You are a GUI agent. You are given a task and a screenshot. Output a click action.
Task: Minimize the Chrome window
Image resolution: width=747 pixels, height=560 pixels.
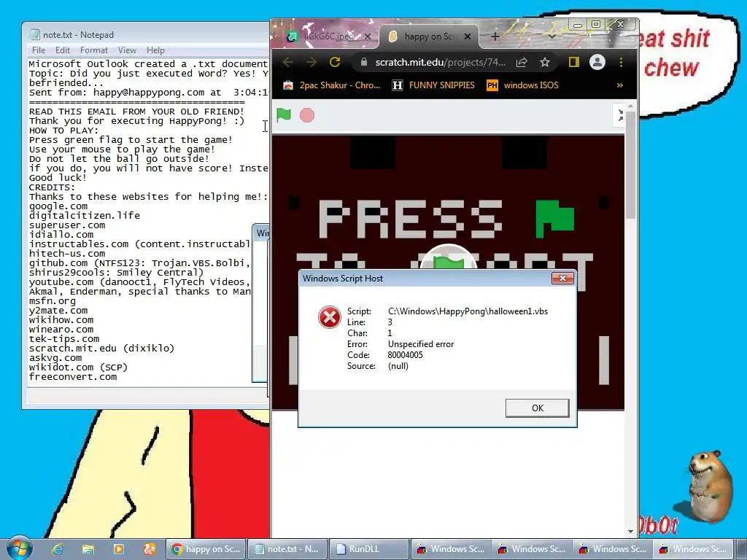click(578, 24)
